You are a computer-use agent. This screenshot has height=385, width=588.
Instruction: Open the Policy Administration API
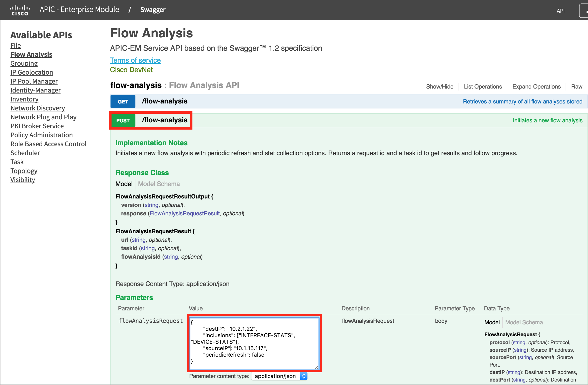tap(42, 135)
